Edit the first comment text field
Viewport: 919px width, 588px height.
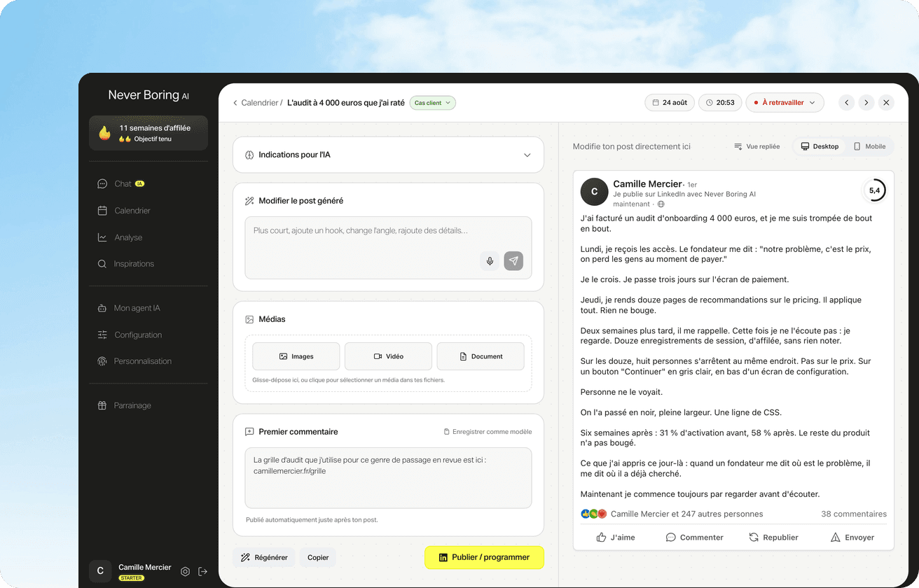(x=388, y=478)
